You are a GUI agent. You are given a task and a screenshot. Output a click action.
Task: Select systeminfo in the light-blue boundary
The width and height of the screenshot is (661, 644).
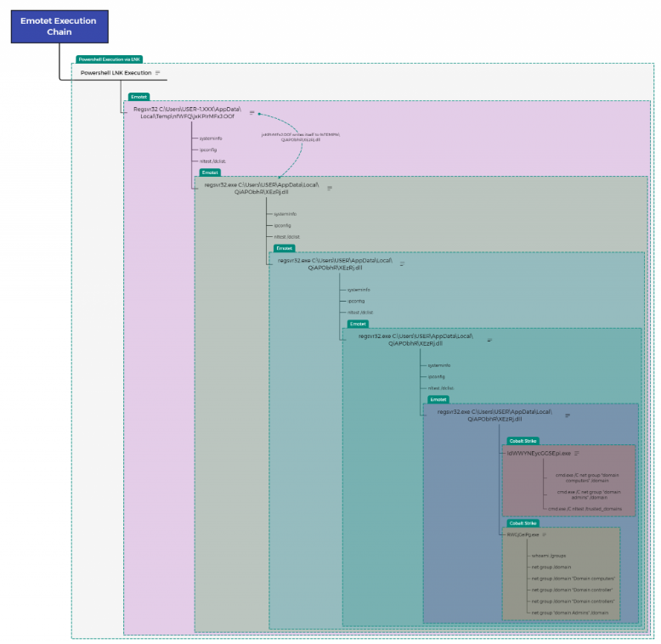tap(359, 290)
